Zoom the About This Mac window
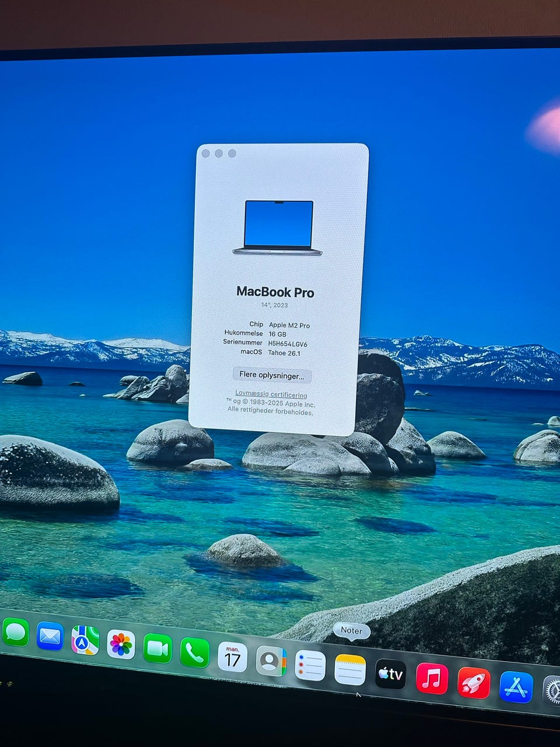560x747 pixels. [232, 153]
